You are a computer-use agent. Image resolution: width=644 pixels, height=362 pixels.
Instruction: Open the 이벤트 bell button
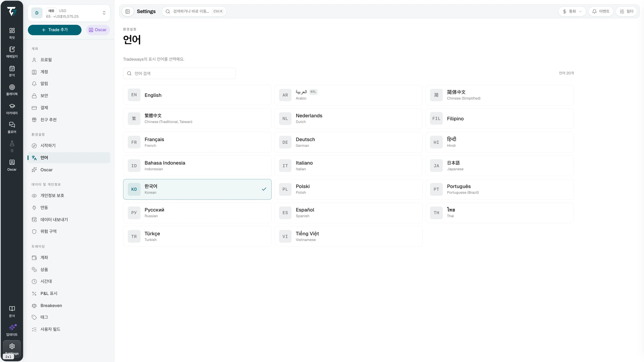tap(601, 11)
